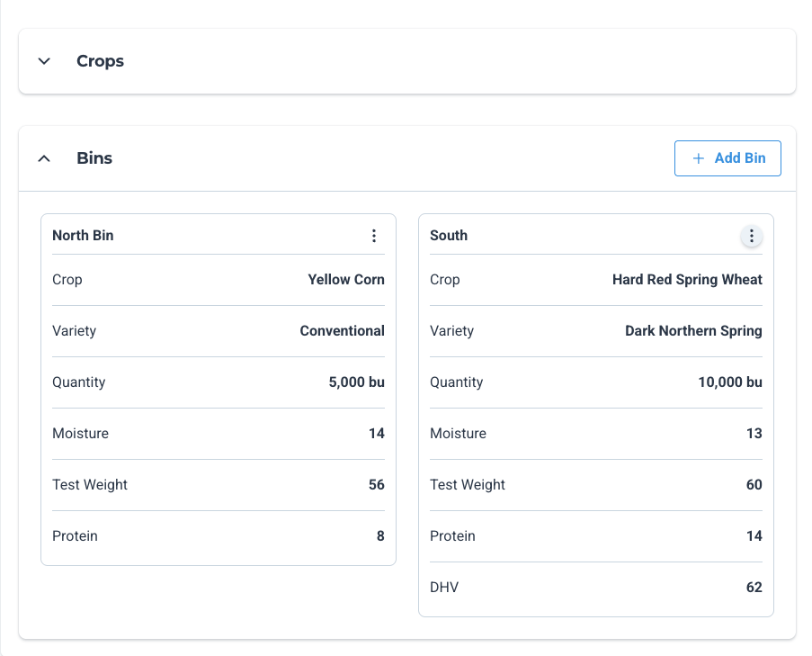Open North Bin three-dot options menu
The height and width of the screenshot is (656, 812).
[x=374, y=236]
